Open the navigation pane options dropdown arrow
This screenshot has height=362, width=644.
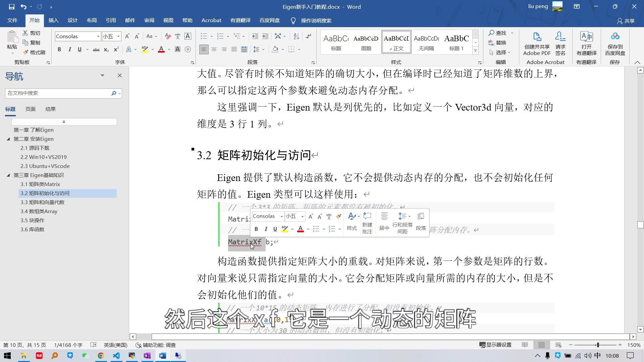point(102,75)
